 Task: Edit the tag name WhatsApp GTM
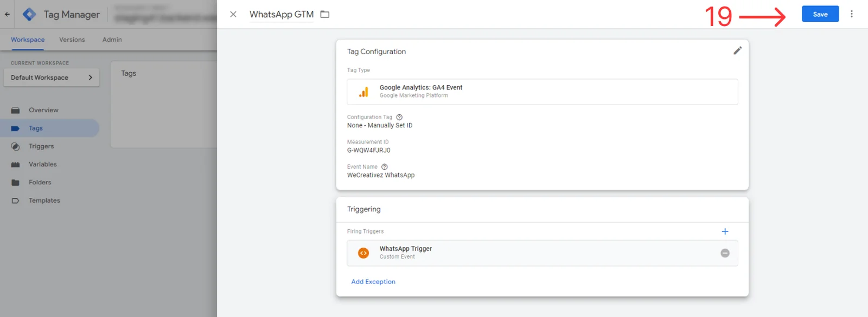281,15
